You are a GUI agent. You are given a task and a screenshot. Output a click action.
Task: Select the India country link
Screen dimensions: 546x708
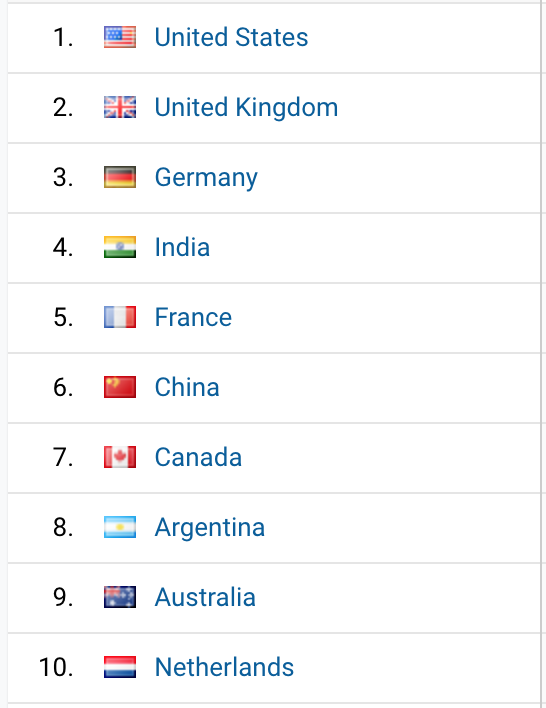182,247
